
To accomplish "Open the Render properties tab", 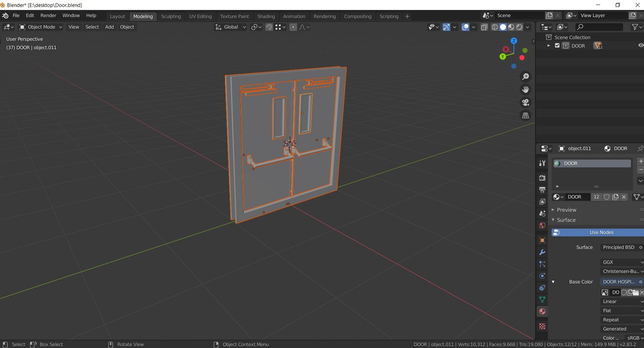I will pos(542,178).
